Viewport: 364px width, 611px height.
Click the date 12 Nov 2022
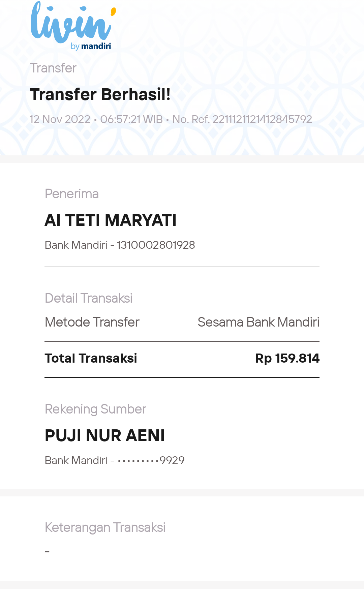pyautogui.click(x=60, y=119)
